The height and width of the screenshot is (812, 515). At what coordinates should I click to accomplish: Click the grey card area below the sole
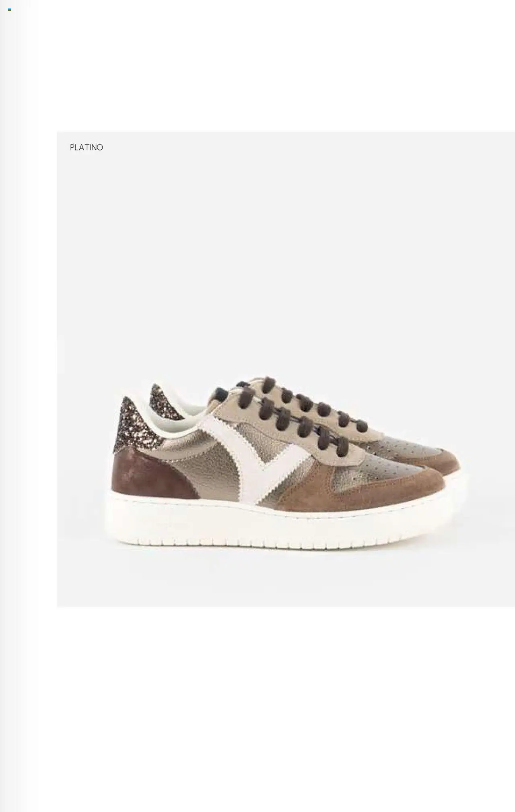point(286,579)
